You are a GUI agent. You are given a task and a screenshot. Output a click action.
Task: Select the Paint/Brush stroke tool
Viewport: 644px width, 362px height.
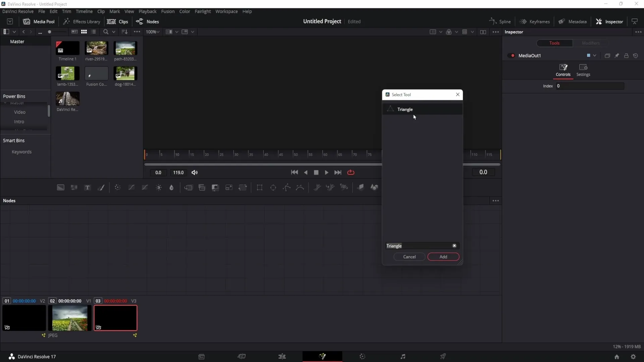[101, 187]
